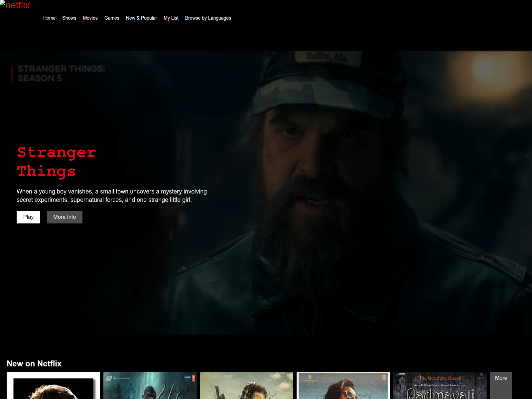Click the Stranger Things description text

[112, 196]
